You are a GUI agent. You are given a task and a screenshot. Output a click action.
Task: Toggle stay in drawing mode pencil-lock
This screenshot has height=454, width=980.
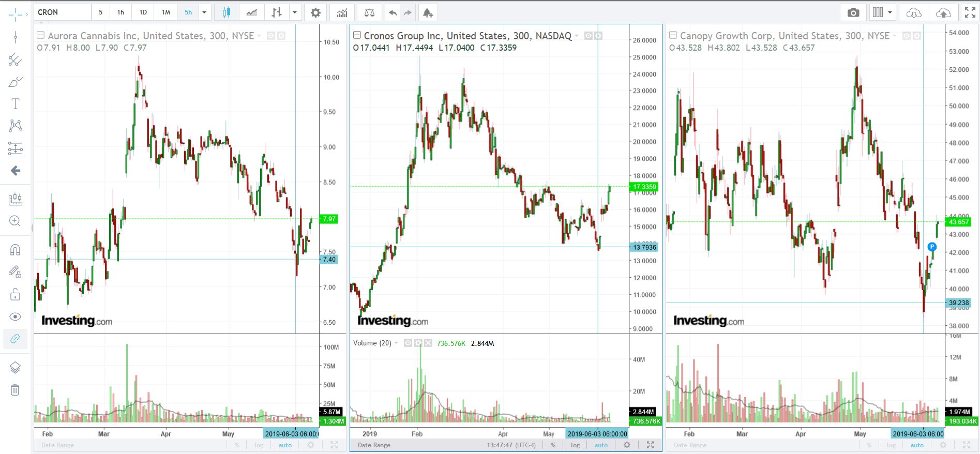tap(16, 272)
